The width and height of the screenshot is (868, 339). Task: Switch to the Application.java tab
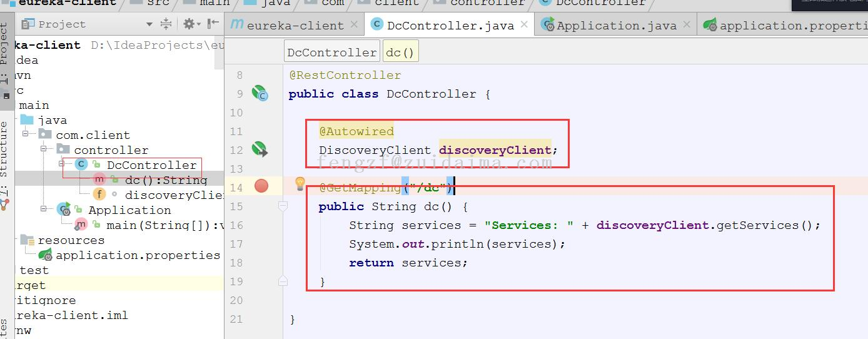point(616,26)
